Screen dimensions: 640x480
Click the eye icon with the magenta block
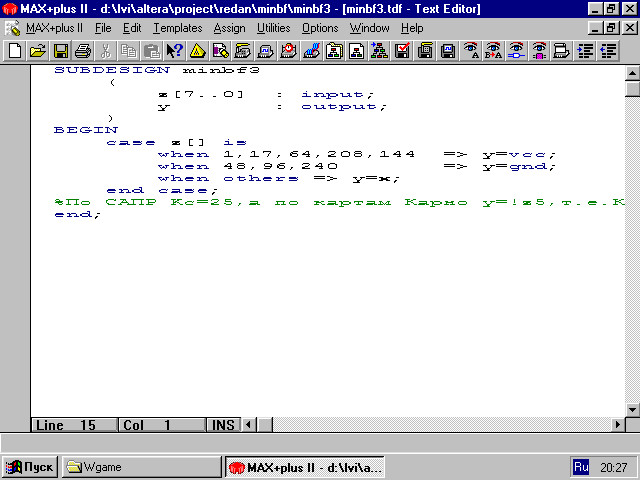tap(539, 51)
